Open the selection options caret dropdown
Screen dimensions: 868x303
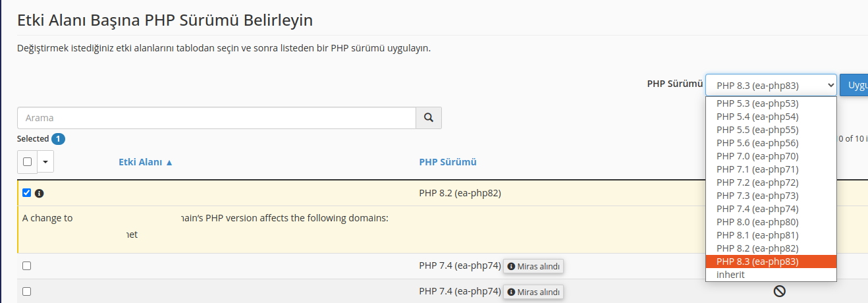click(45, 162)
